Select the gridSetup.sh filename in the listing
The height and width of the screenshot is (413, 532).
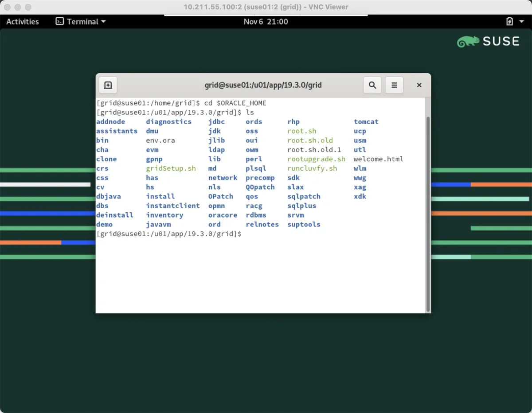(x=171, y=168)
